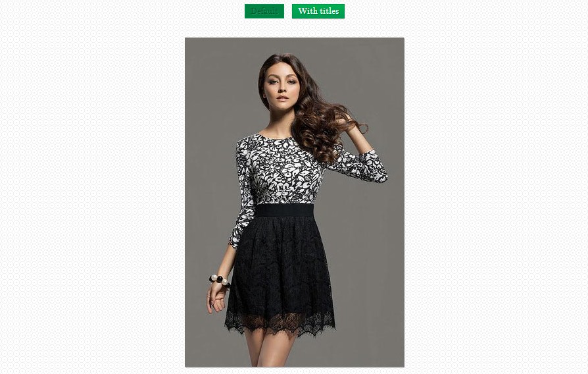The image size is (588, 374).
Task: Click the gray backdrop left of the model
Action: 210,150
